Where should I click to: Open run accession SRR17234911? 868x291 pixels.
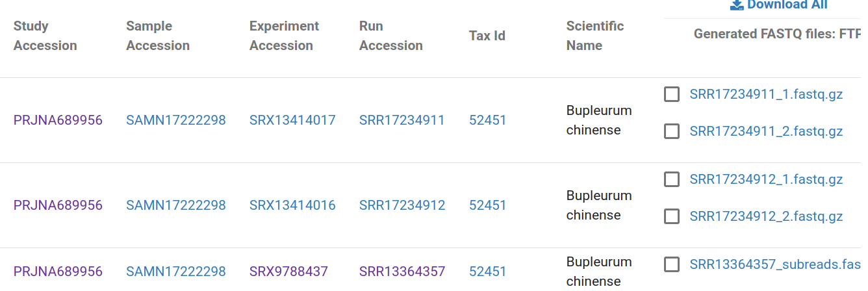pos(402,120)
